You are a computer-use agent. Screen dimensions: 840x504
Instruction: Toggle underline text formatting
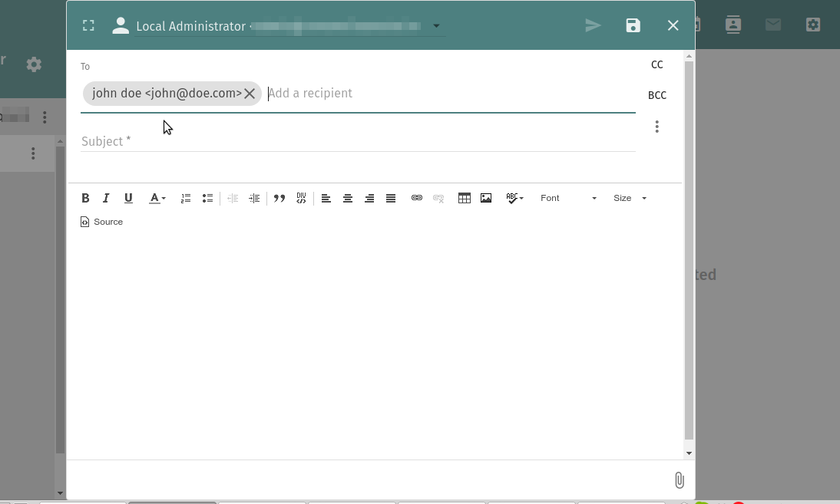click(x=128, y=198)
